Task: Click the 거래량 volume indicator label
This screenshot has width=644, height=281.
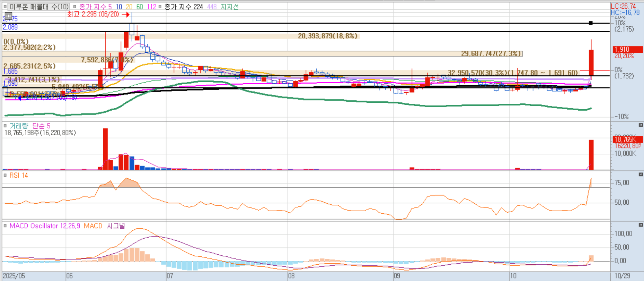Action: point(19,126)
